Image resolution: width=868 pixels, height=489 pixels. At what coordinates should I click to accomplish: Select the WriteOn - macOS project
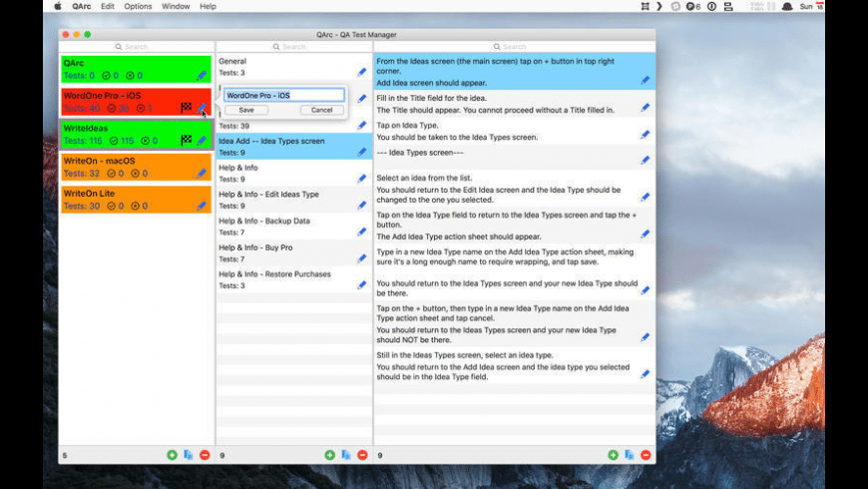click(x=136, y=168)
